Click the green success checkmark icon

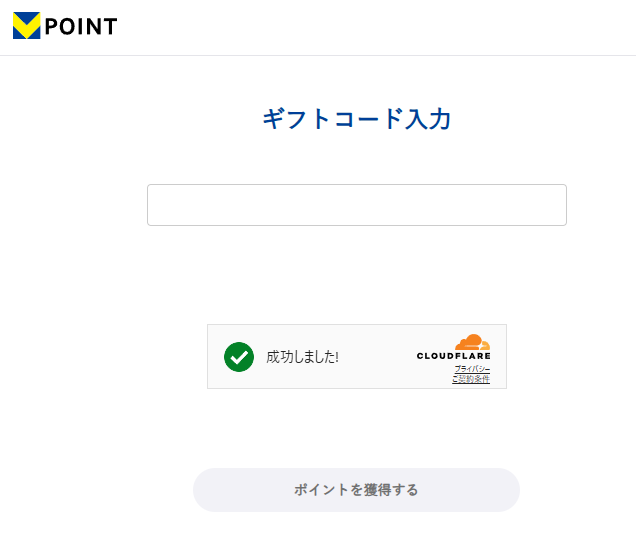tap(239, 356)
